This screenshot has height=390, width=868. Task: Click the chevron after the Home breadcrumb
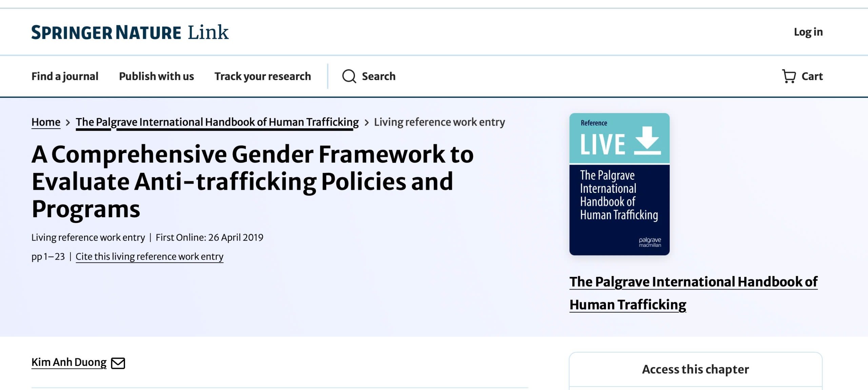click(x=68, y=123)
